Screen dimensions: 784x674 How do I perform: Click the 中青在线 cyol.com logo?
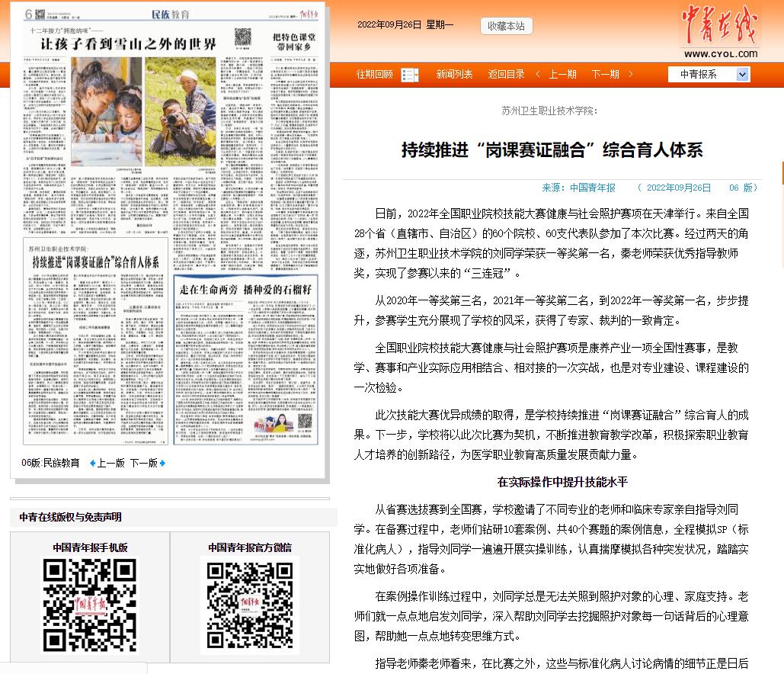click(720, 32)
